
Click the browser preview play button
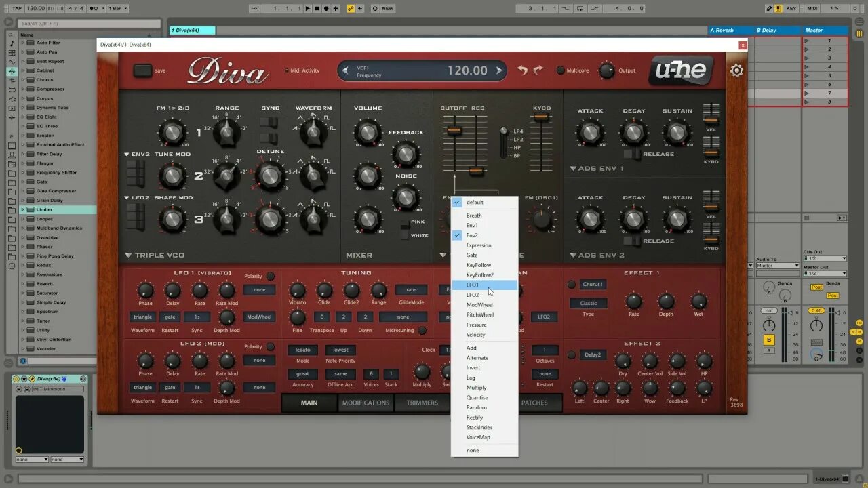tap(22, 361)
